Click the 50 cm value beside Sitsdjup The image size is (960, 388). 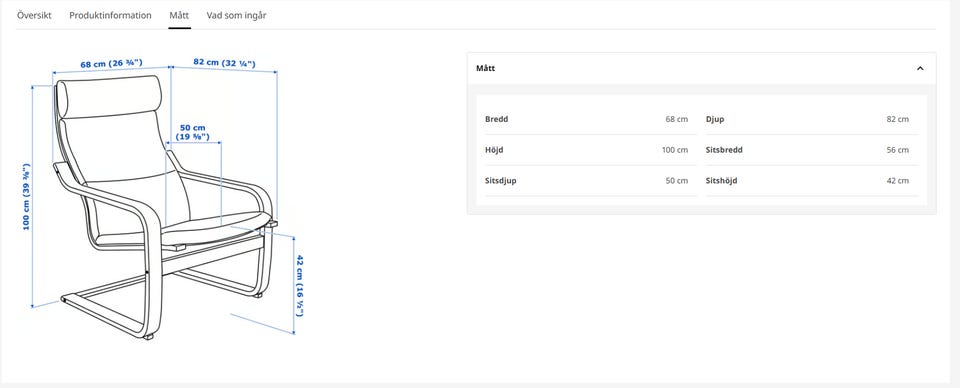pyautogui.click(x=677, y=181)
